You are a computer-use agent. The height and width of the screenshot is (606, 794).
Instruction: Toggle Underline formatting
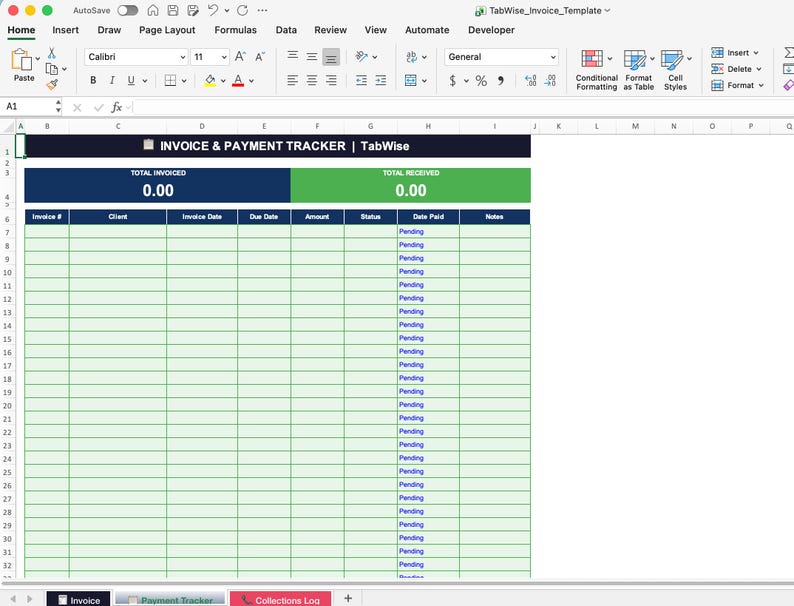(x=131, y=80)
